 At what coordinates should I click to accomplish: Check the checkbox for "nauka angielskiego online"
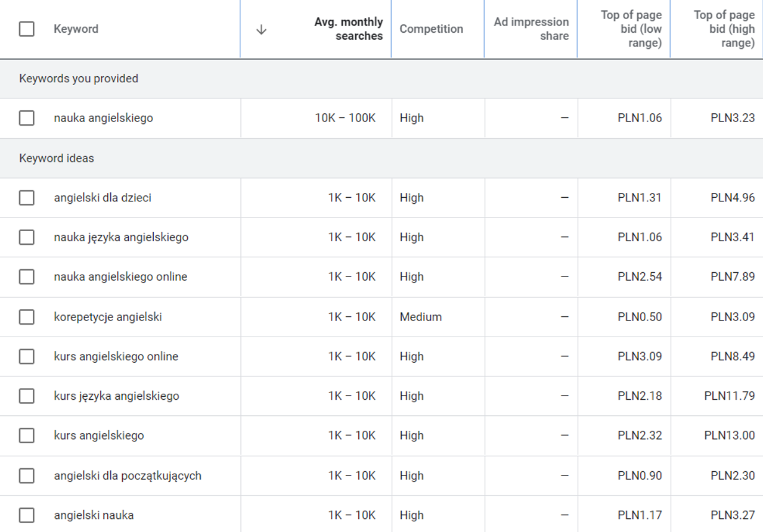pyautogui.click(x=26, y=276)
